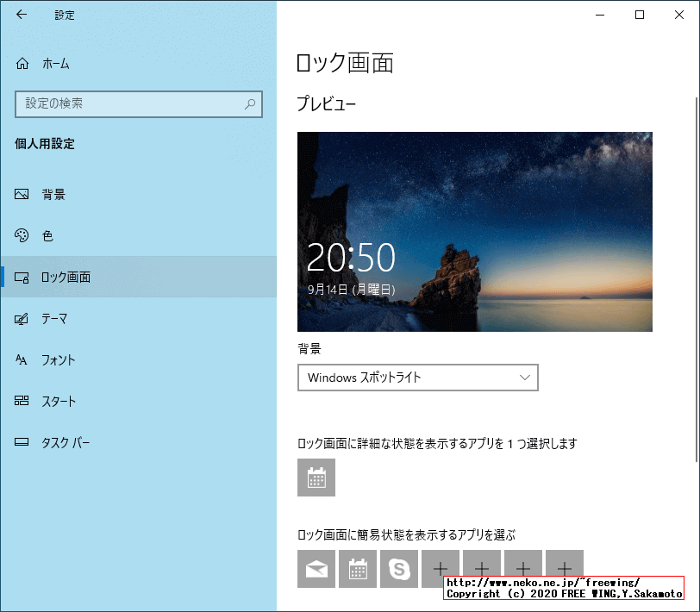Click the dropdown chevron next to Windows スポットライト
Viewport: 700px width, 612px height.
coord(523,378)
